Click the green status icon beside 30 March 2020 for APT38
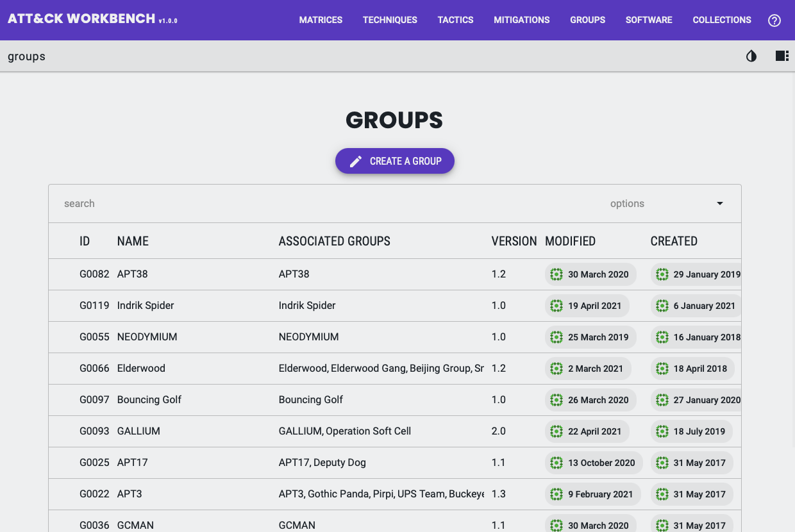The width and height of the screenshot is (795, 532). click(556, 274)
